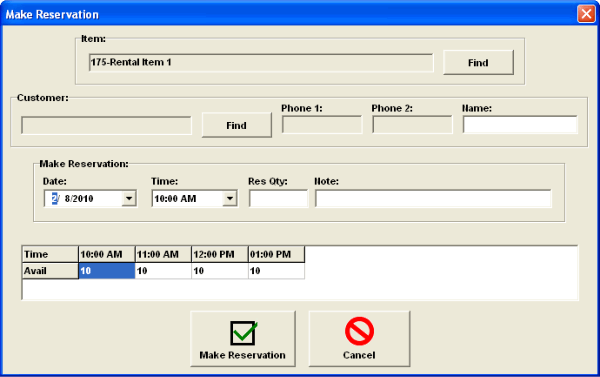Click the Item field showing 175-Rental Item 1
The image size is (600, 377).
pyautogui.click(x=261, y=62)
